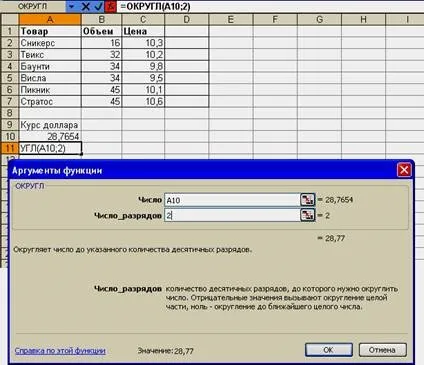Click cell A11 with УГЛ(A10;2)

(50, 148)
